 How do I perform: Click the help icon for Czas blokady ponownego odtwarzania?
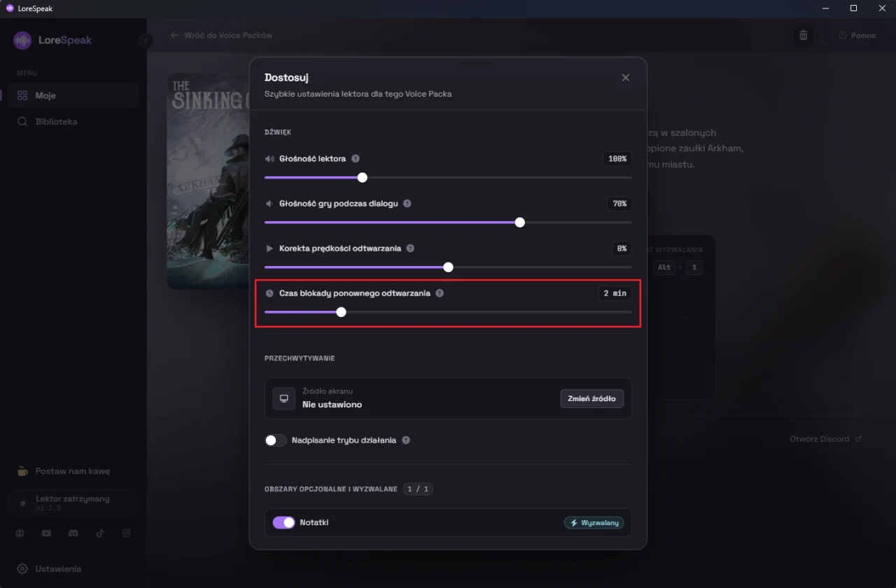tap(440, 293)
